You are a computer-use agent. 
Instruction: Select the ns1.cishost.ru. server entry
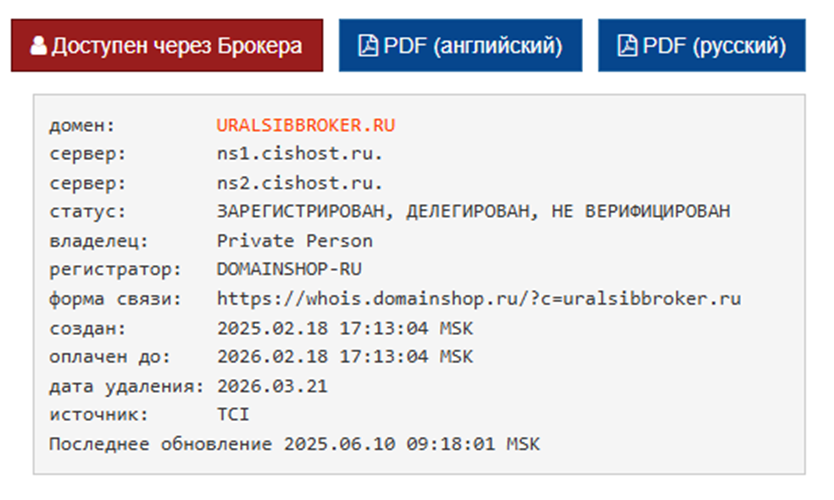[x=300, y=155]
